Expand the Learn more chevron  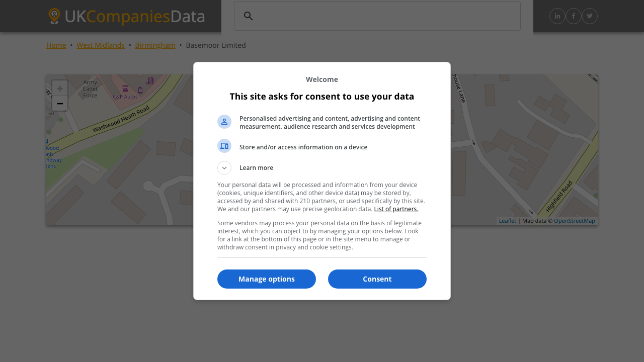(224, 168)
